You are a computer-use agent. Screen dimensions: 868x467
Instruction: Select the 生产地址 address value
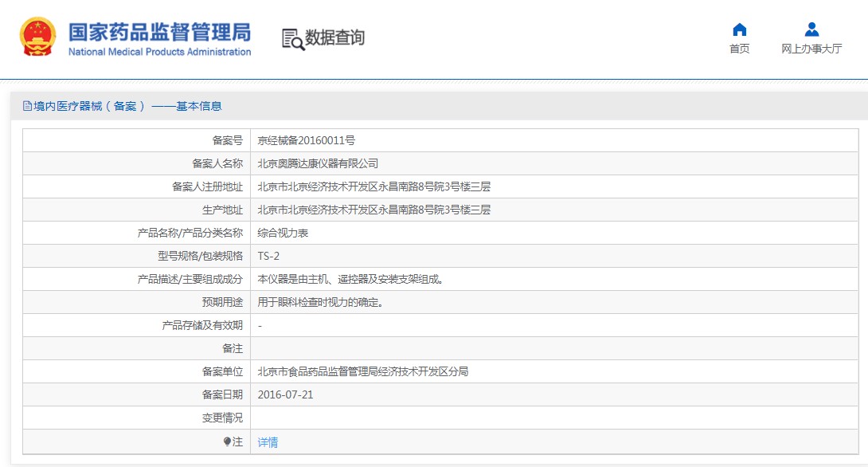(x=374, y=210)
